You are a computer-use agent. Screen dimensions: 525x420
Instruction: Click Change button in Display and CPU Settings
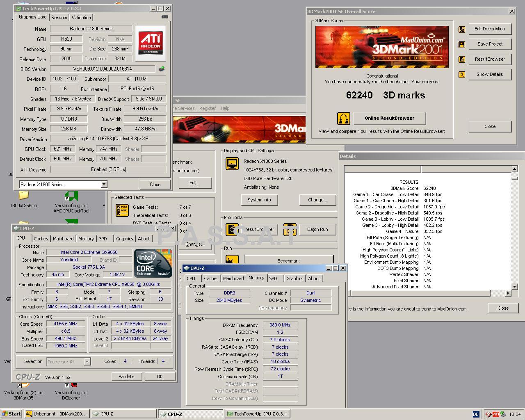point(317,200)
